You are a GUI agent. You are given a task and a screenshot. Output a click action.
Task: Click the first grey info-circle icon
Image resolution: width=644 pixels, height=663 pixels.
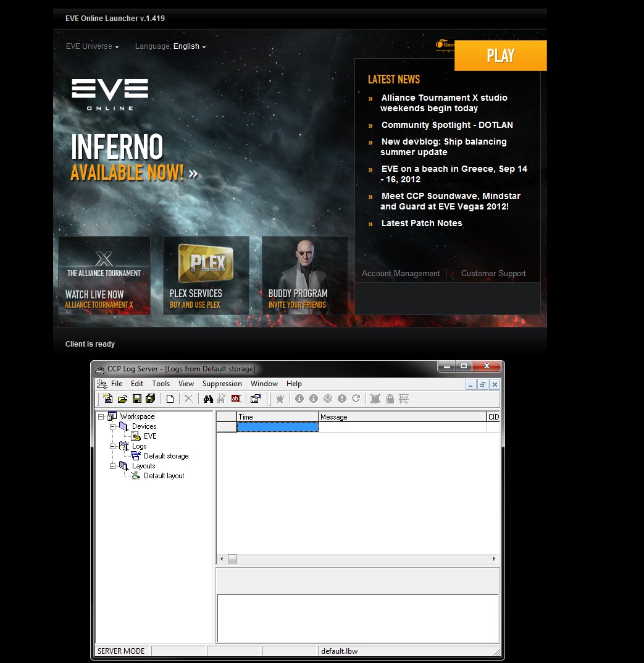[299, 399]
